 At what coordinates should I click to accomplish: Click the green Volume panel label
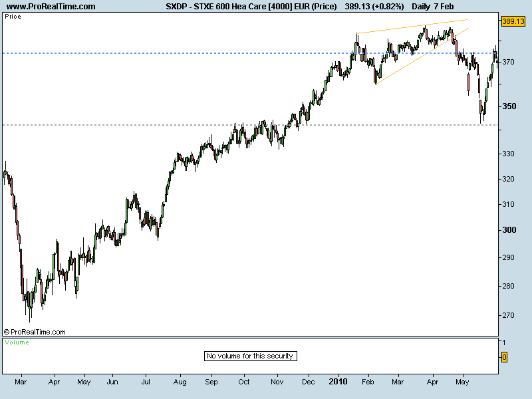click(17, 342)
